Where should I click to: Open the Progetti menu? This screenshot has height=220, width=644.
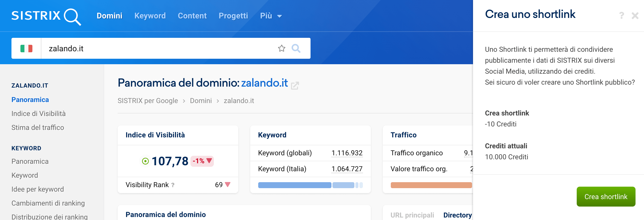233,16
